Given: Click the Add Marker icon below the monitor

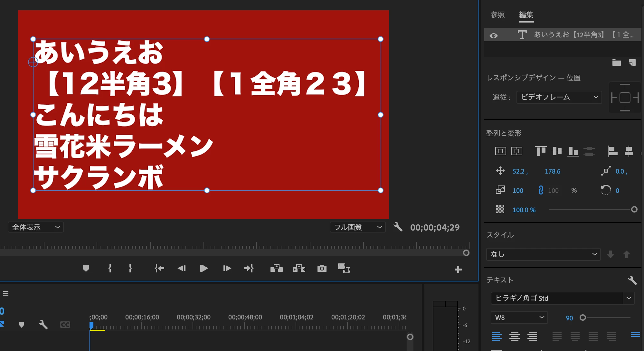Looking at the screenshot, I should (x=86, y=268).
